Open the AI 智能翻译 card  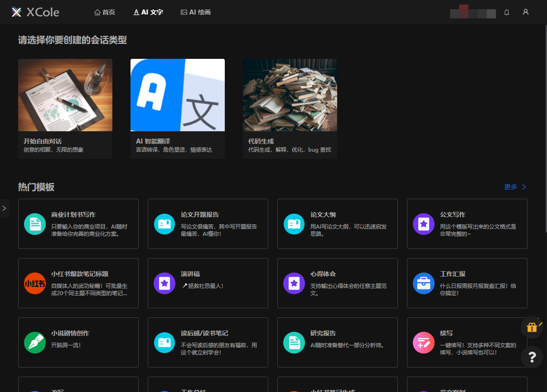pyautogui.click(x=177, y=109)
